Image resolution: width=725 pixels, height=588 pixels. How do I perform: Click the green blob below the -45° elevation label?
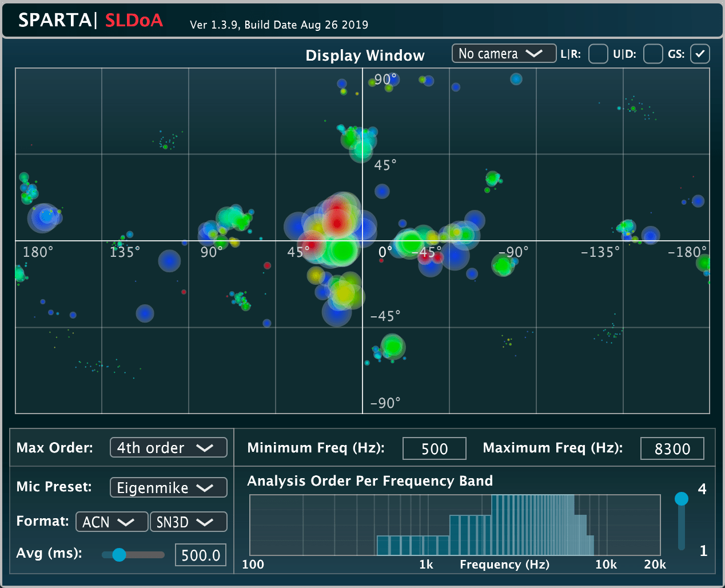pos(393,346)
